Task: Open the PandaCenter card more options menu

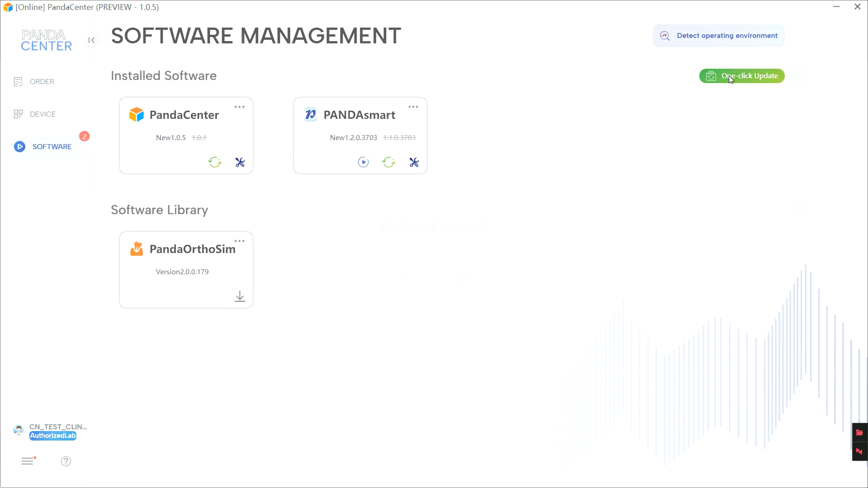Action: click(240, 107)
